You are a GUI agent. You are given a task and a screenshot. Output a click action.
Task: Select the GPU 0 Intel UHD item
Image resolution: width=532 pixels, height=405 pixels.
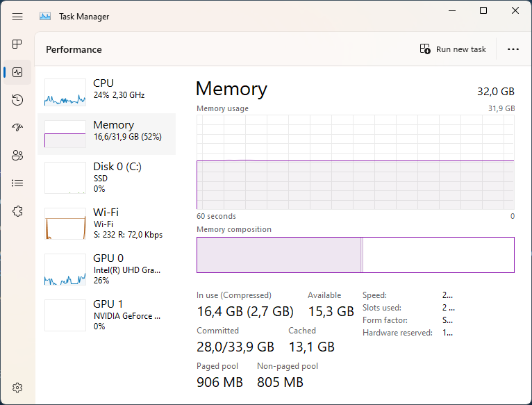[x=106, y=270]
